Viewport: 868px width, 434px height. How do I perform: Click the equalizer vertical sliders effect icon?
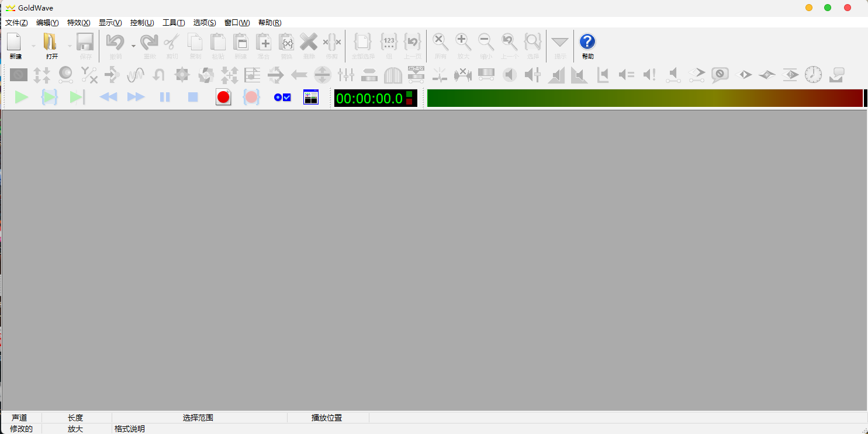pyautogui.click(x=346, y=75)
